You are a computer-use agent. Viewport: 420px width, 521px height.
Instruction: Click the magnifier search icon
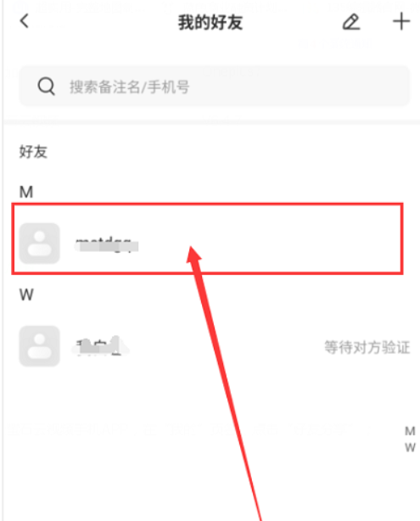point(46,87)
